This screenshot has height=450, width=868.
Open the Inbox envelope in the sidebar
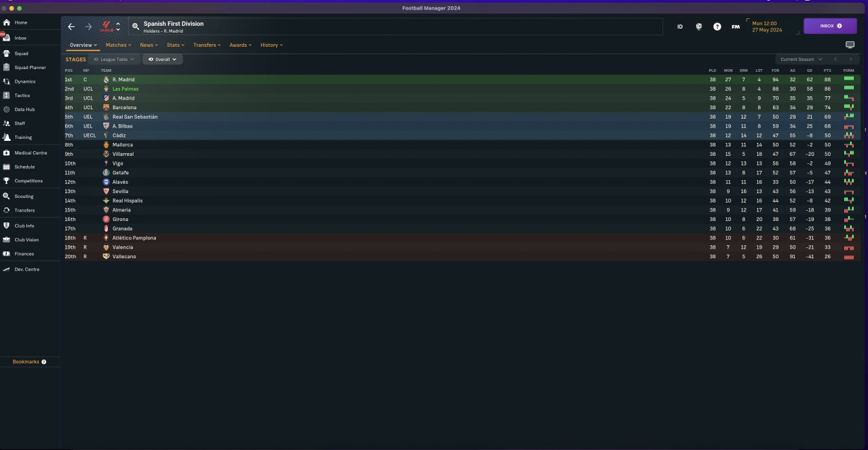pyautogui.click(x=6, y=38)
